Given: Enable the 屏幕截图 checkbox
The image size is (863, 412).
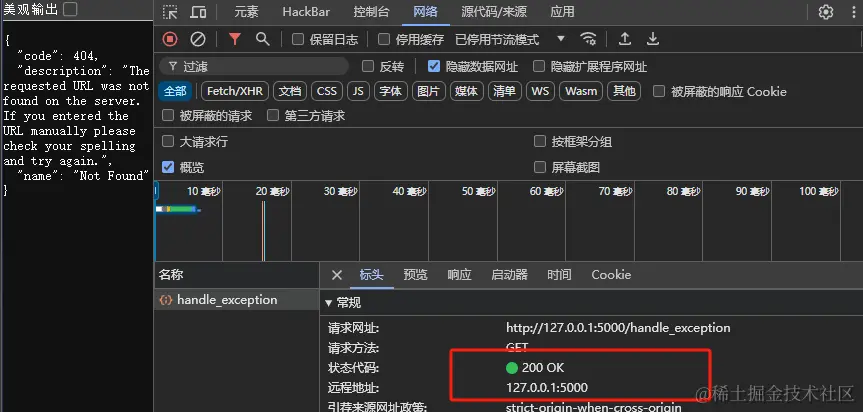Looking at the screenshot, I should pyautogui.click(x=540, y=167).
